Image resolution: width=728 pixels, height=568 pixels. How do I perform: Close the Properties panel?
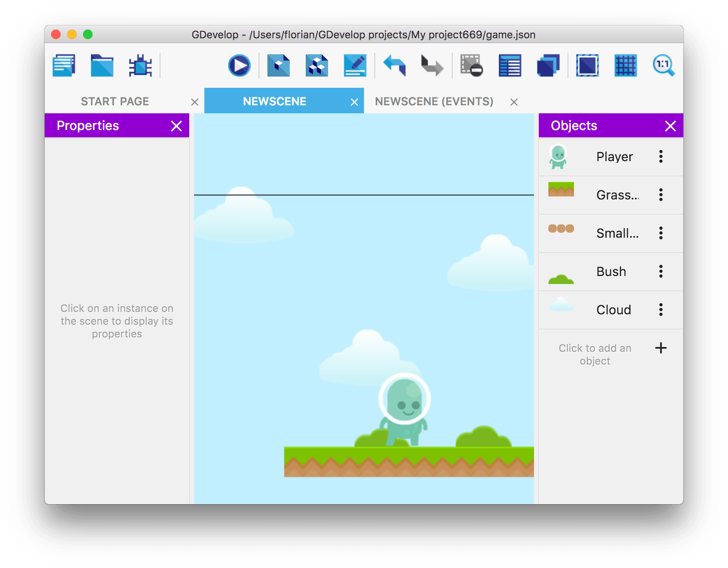tap(176, 126)
